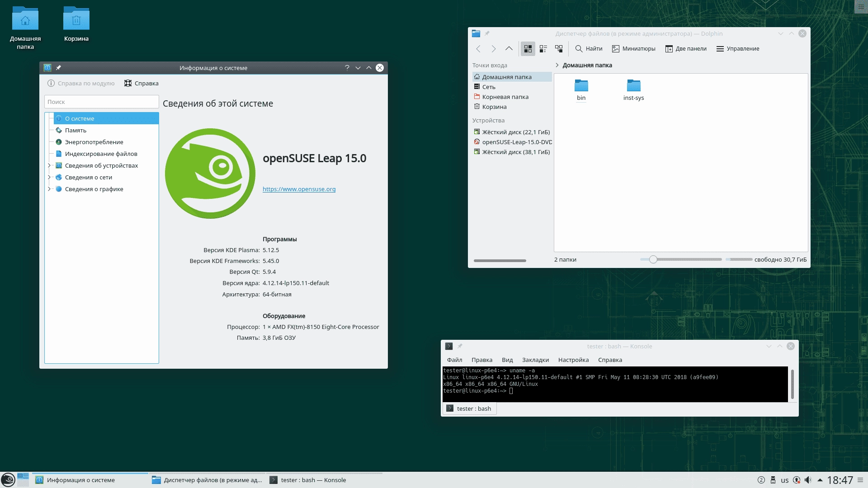Open Настройка menu in Konsole
The width and height of the screenshot is (868, 488).
[573, 360]
